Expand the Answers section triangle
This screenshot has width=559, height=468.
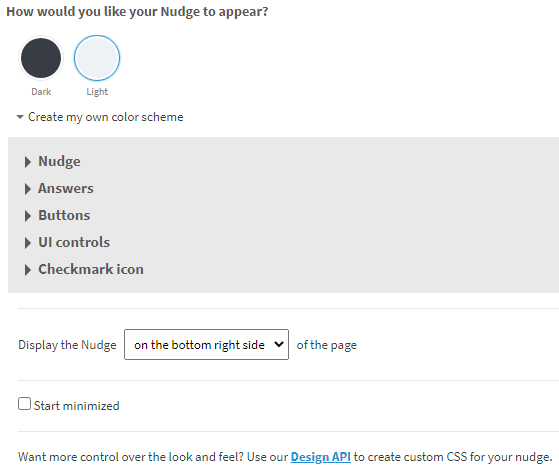coord(28,189)
